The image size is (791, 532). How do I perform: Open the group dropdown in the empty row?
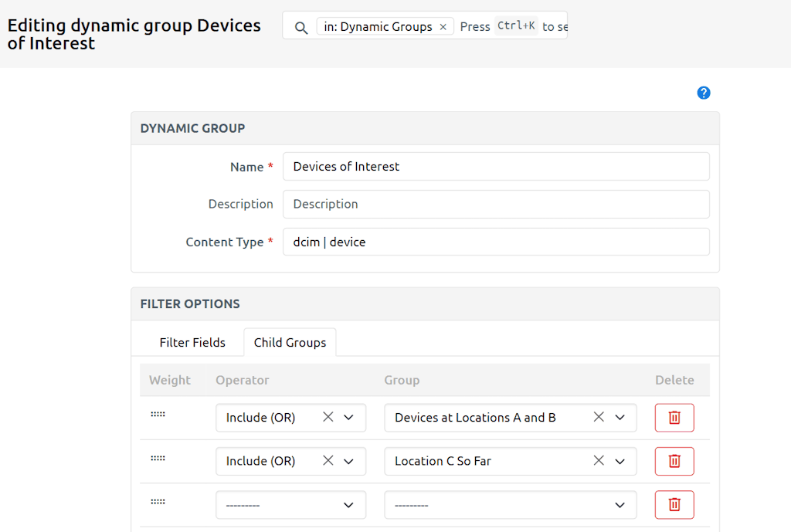(x=619, y=504)
